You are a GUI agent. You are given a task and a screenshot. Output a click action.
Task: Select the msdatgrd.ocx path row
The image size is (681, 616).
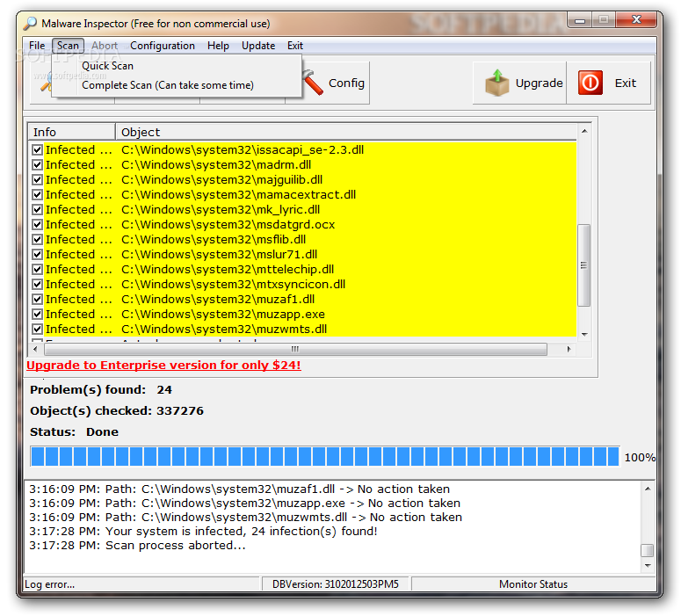(302, 225)
